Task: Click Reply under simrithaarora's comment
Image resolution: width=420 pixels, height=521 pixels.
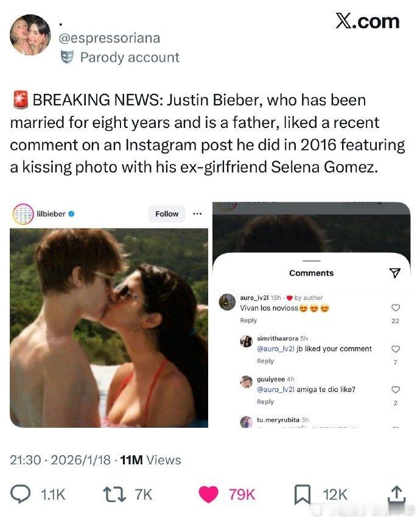Action: click(x=265, y=361)
